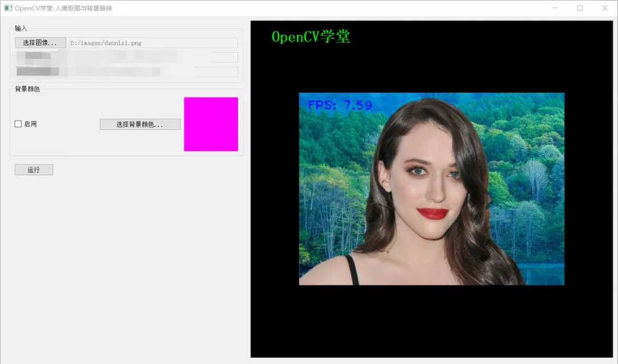
Task: Click the OpenCV学堂 application icon in title bar
Action: pos(8,8)
